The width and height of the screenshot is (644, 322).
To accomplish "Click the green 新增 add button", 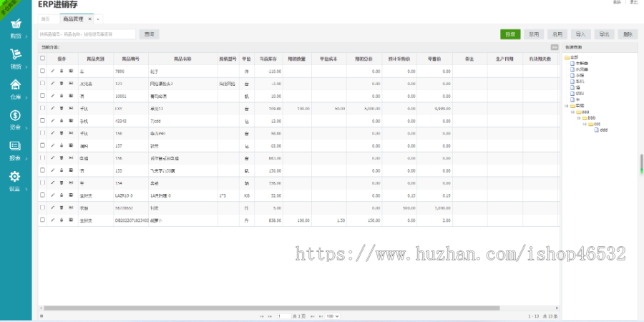I will [x=510, y=34].
